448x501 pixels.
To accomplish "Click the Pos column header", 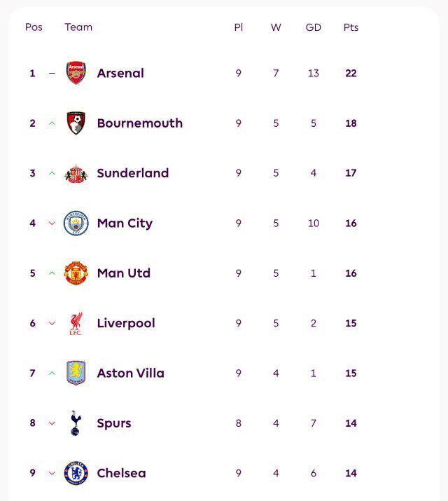I will tap(34, 27).
